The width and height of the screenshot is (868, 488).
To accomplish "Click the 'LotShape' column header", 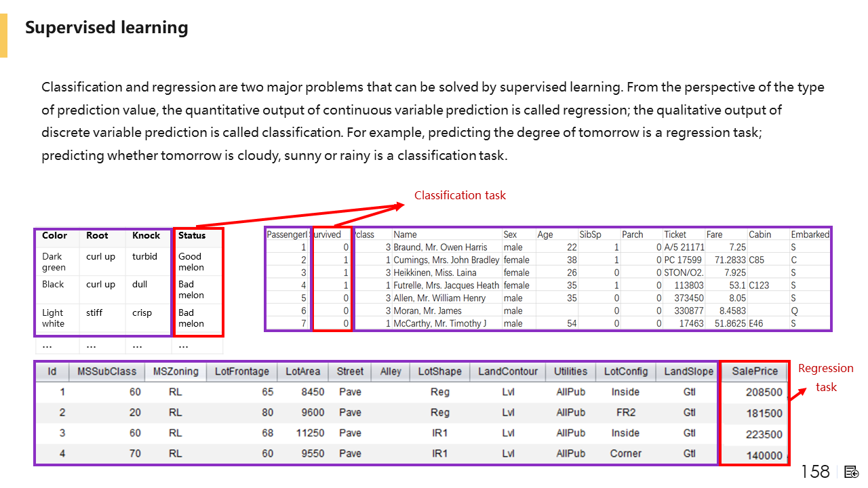I will click(x=439, y=371).
